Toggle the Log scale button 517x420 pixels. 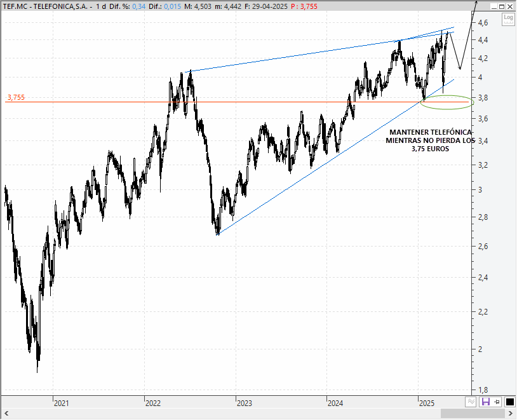point(508,19)
